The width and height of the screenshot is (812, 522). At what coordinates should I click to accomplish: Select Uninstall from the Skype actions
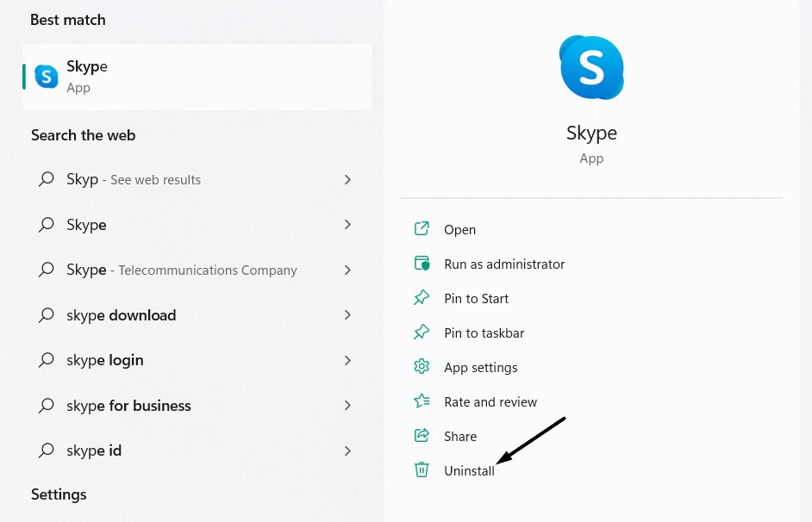tap(469, 471)
